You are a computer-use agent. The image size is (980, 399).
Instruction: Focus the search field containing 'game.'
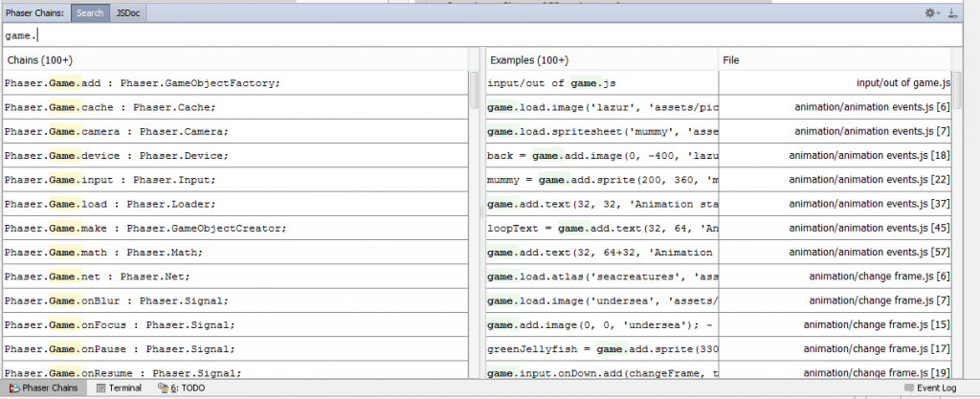[x=482, y=35]
